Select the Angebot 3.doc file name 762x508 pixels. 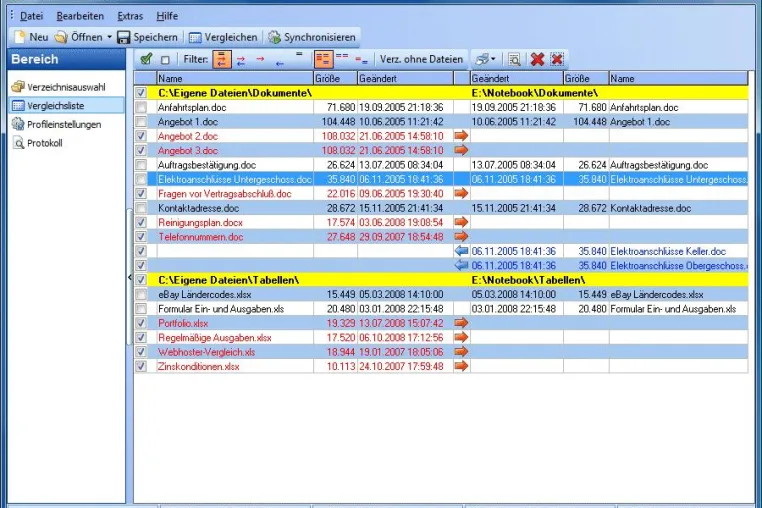188,151
